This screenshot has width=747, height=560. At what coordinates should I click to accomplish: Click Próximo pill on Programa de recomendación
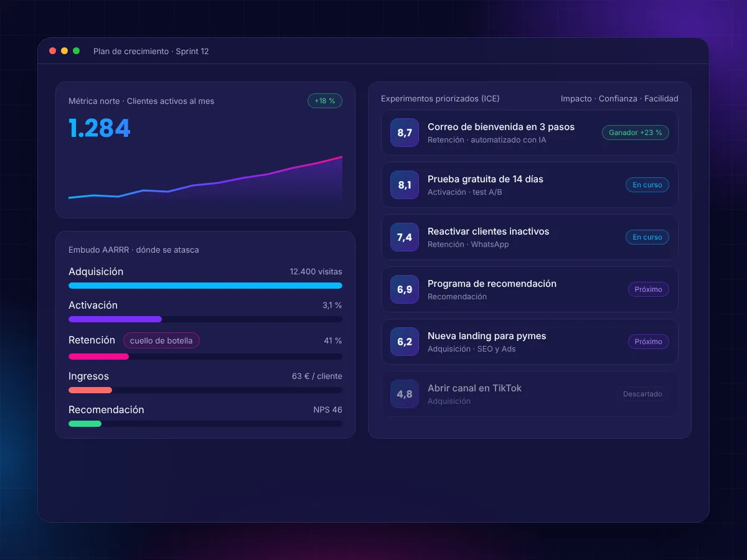click(649, 289)
